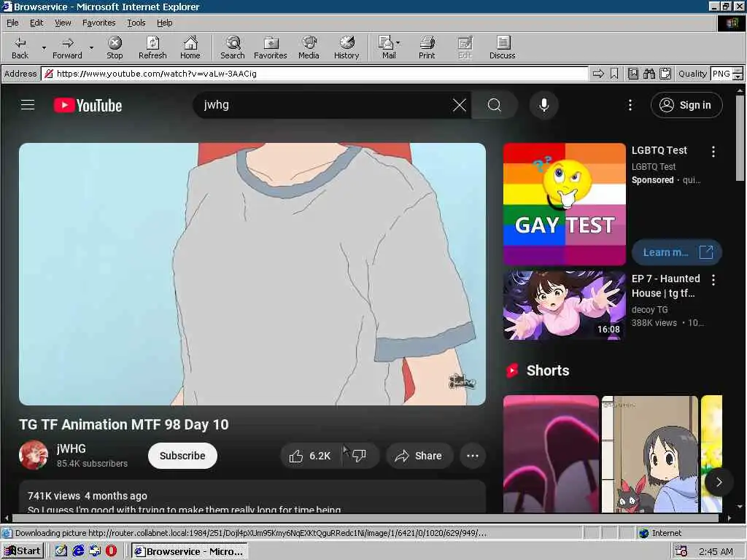This screenshot has height=560, width=747.
Task: Open the View menu
Action: (x=63, y=23)
